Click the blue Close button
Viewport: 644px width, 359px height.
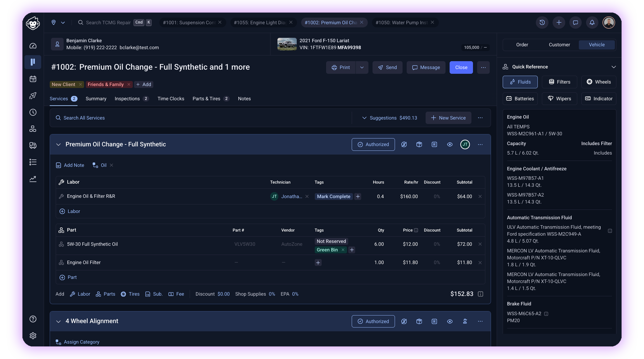click(x=461, y=68)
